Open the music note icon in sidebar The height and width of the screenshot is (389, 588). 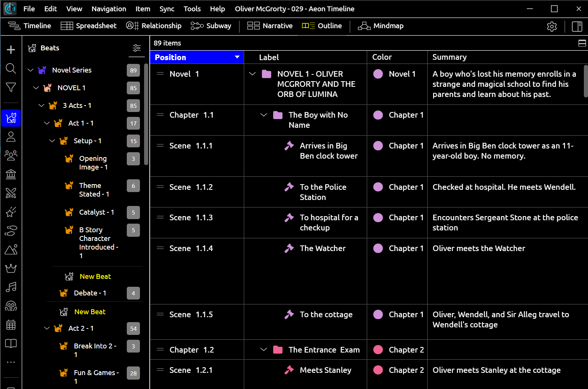[x=11, y=287]
